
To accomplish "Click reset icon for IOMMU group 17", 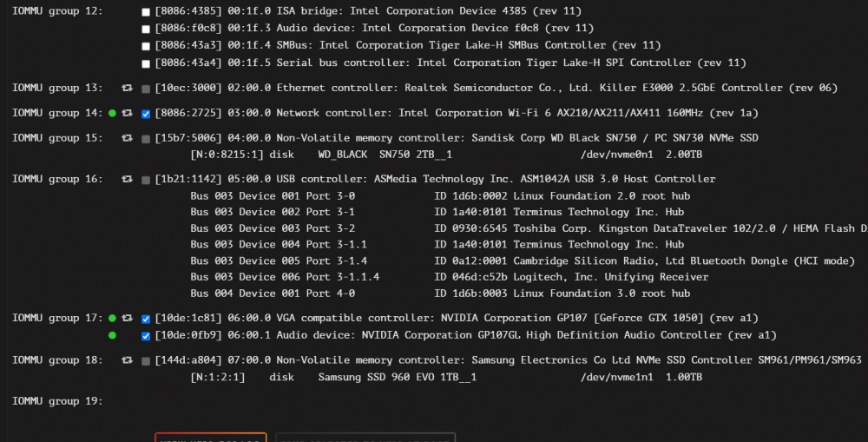I will (128, 318).
